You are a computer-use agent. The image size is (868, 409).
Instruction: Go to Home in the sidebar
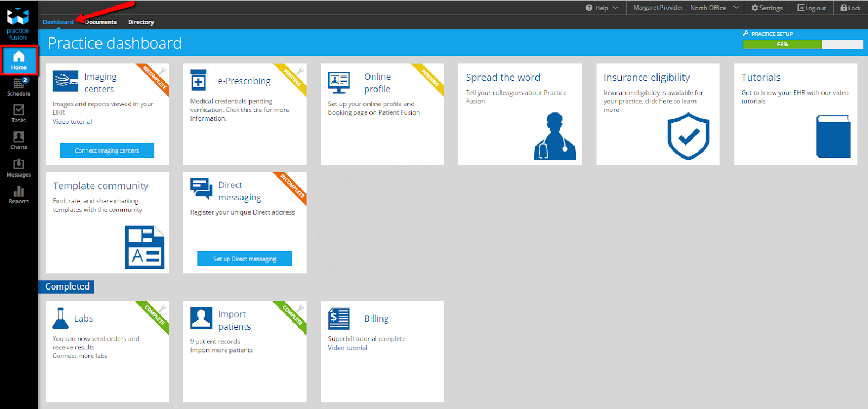tap(19, 60)
